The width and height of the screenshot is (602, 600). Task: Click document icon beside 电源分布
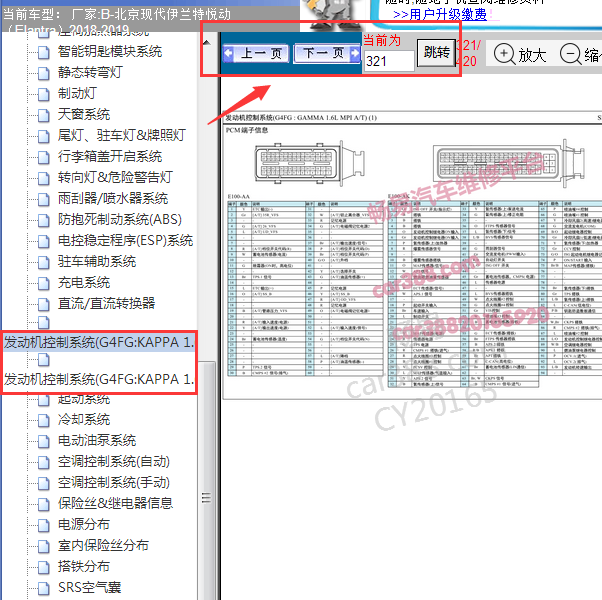pos(44,526)
